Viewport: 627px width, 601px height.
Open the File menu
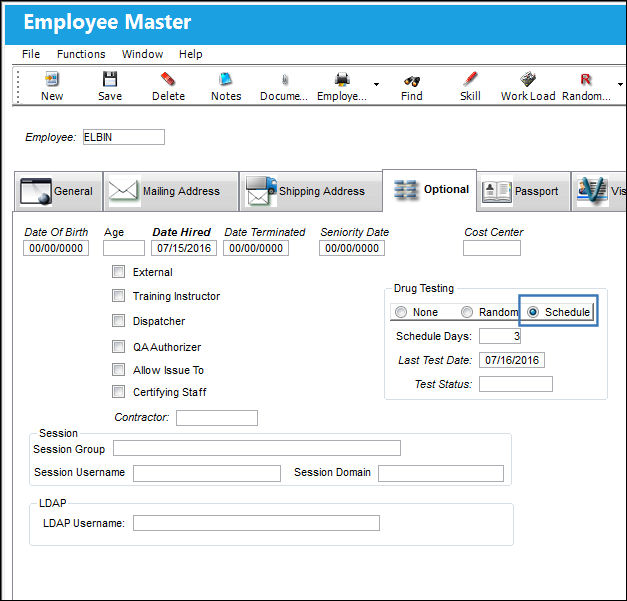pos(31,54)
